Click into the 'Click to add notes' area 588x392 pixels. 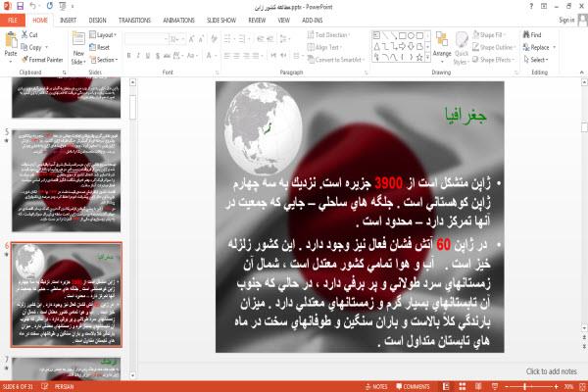tap(551, 371)
